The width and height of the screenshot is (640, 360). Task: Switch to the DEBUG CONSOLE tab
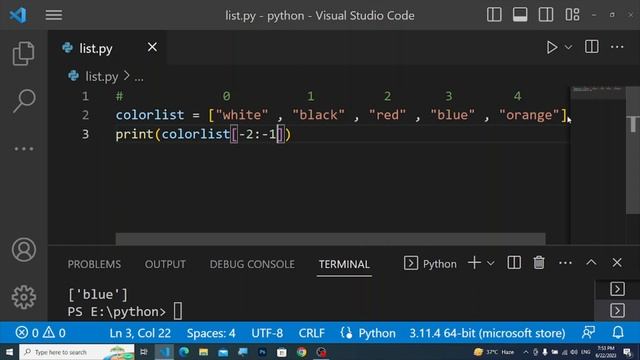click(252, 264)
